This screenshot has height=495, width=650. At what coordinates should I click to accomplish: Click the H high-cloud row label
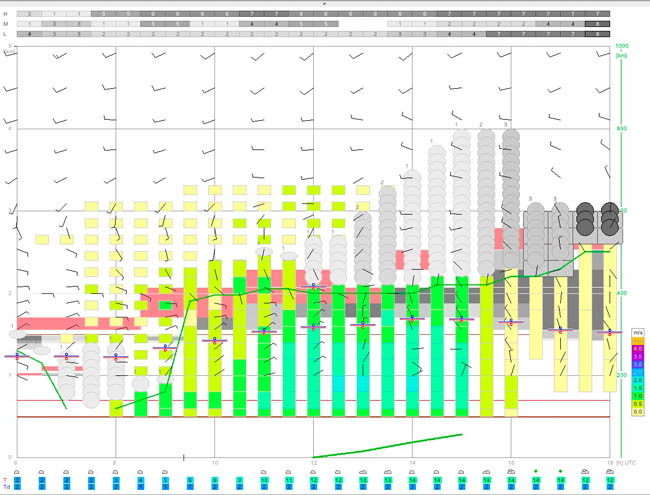(x=5, y=14)
